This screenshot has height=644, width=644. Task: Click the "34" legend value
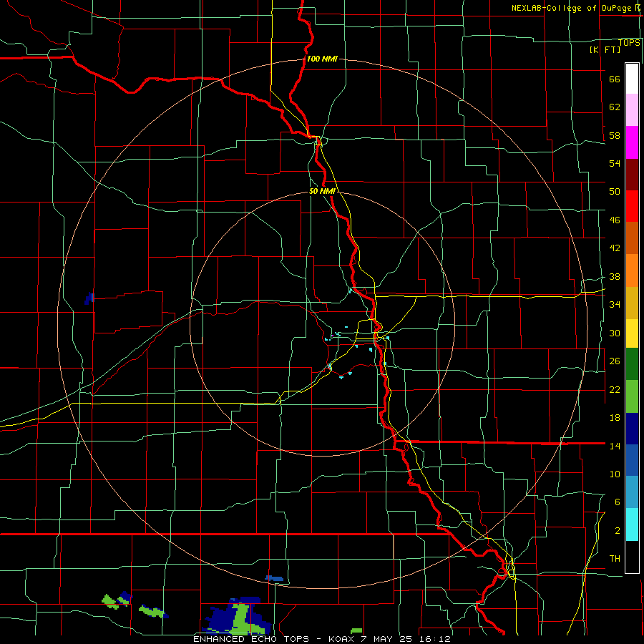(615, 304)
